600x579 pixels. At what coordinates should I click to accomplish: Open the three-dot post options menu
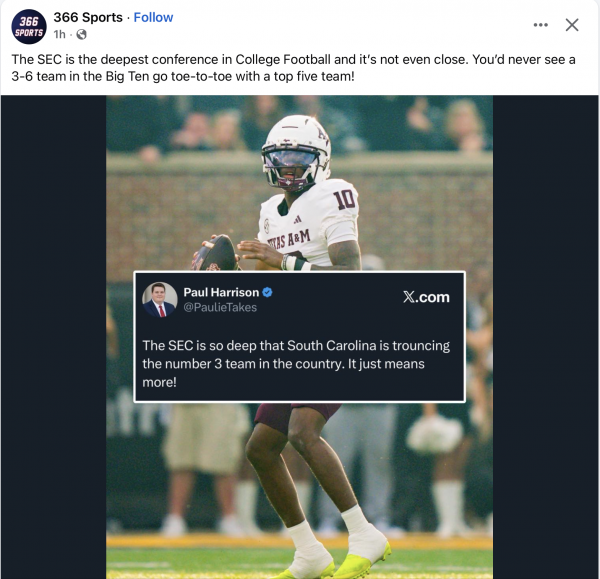[541, 25]
